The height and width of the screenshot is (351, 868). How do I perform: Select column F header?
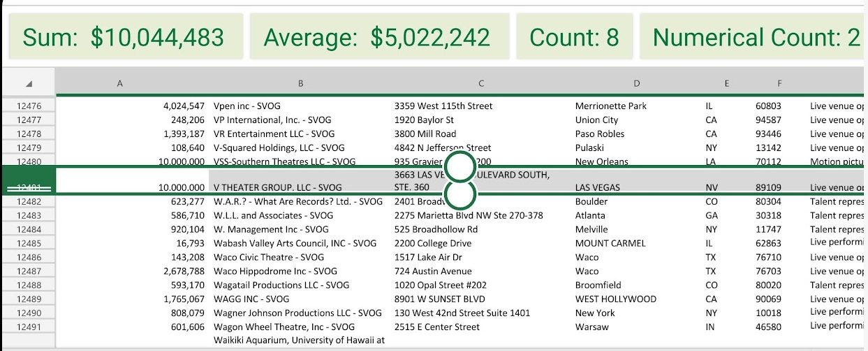779,84
